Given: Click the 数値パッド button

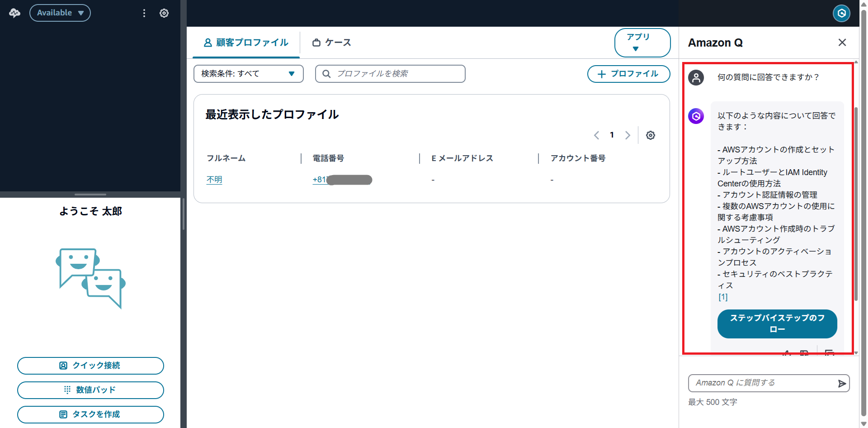Looking at the screenshot, I should click(x=90, y=390).
